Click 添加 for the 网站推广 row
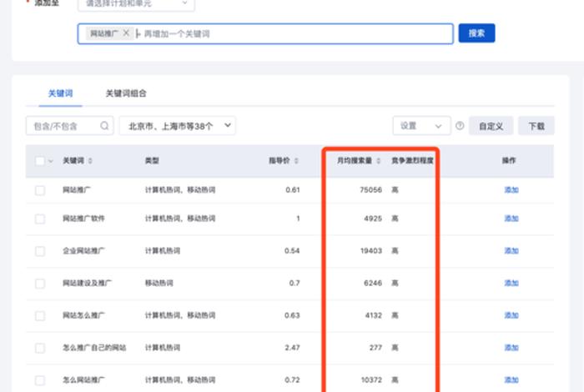The height and width of the screenshot is (392, 584). click(511, 190)
